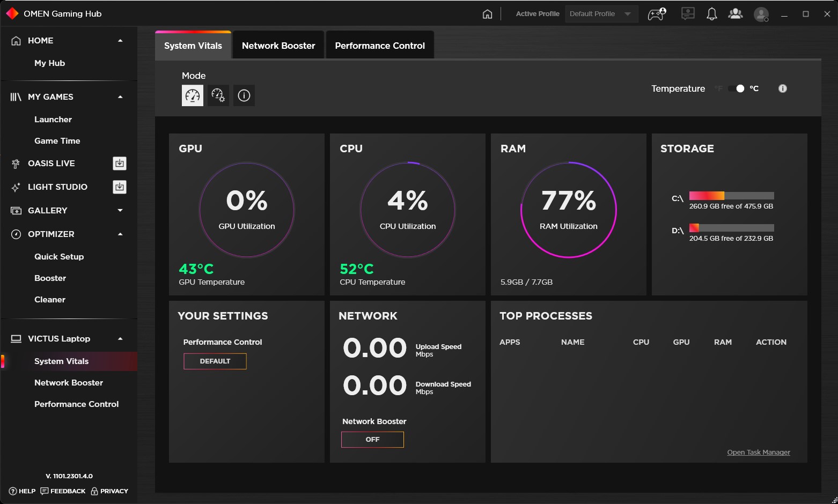The width and height of the screenshot is (838, 504).
Task: Select System Vitals in sidebar
Action: pos(69,361)
